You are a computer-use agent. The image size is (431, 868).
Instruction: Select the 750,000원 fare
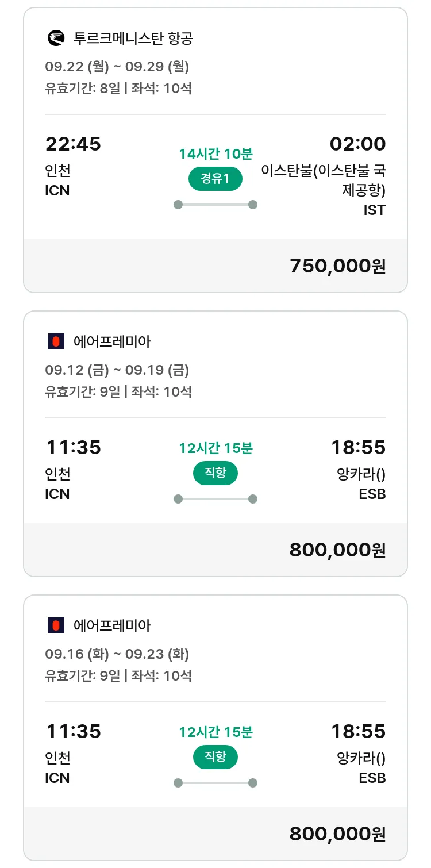[x=337, y=266]
